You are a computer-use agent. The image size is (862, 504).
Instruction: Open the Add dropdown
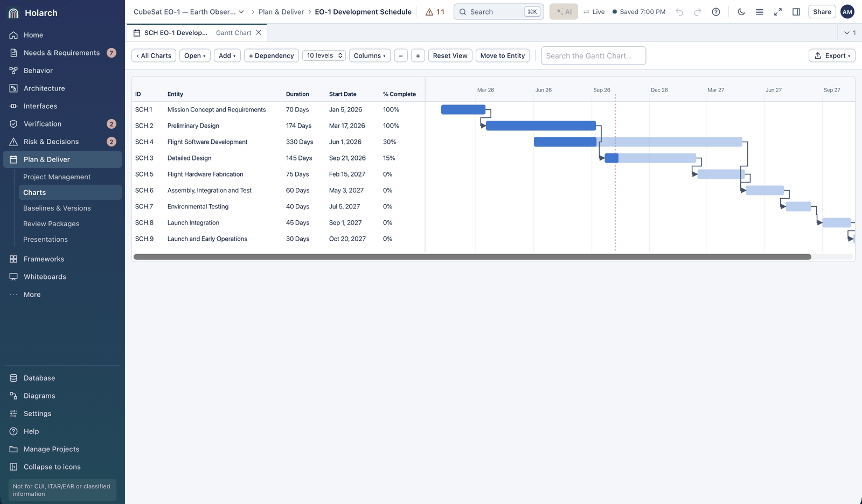[x=227, y=55]
